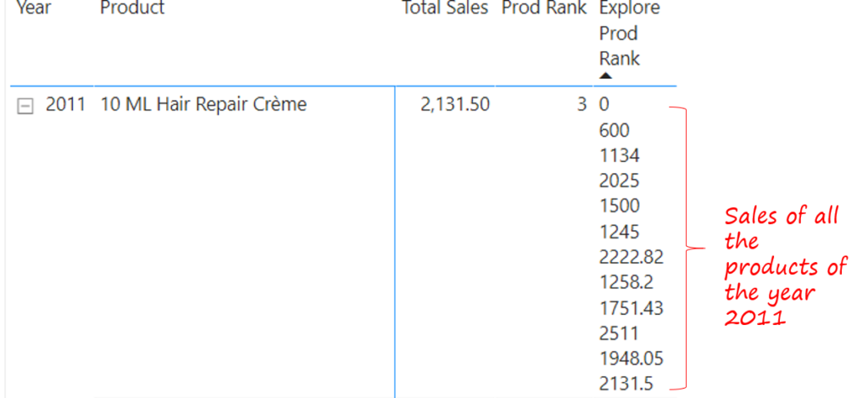Click the 2511 sales value
Screen dimensions: 868x398
pyautogui.click(x=619, y=334)
